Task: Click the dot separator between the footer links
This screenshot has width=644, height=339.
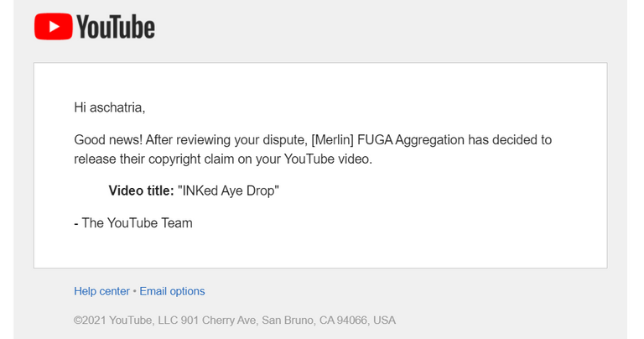Action: tap(135, 291)
